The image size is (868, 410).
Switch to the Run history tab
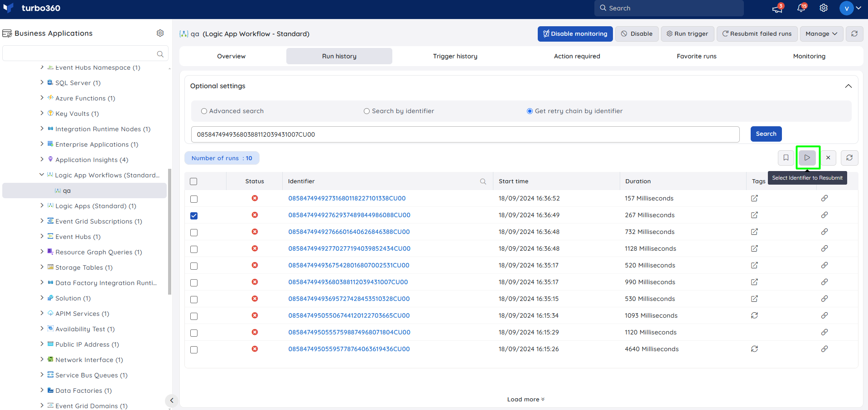click(x=339, y=56)
